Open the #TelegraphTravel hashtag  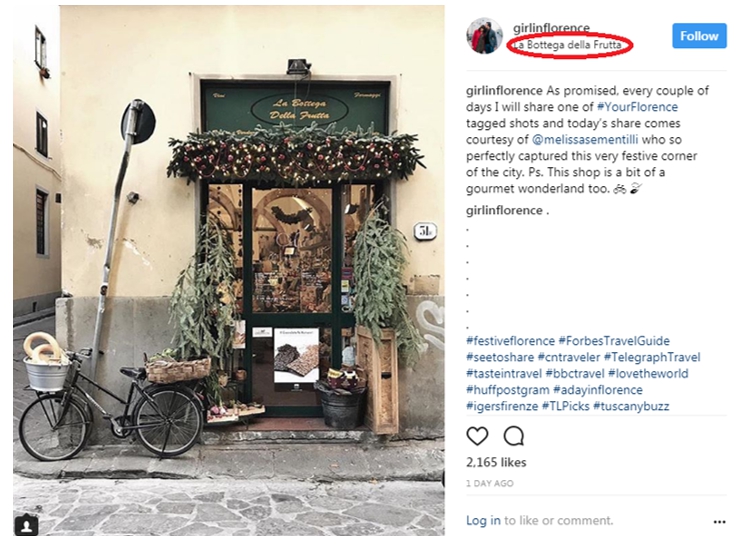click(x=652, y=357)
